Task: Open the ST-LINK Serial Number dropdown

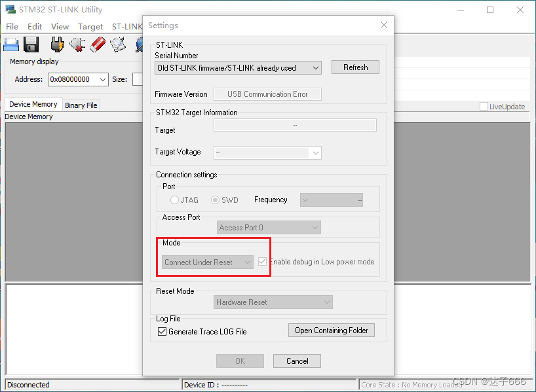Action: coord(315,67)
